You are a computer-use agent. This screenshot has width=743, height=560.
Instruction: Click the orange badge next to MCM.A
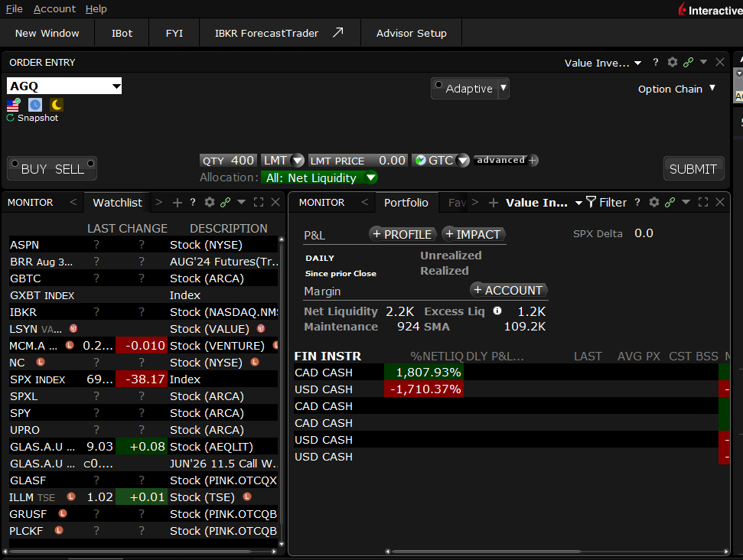(x=70, y=345)
